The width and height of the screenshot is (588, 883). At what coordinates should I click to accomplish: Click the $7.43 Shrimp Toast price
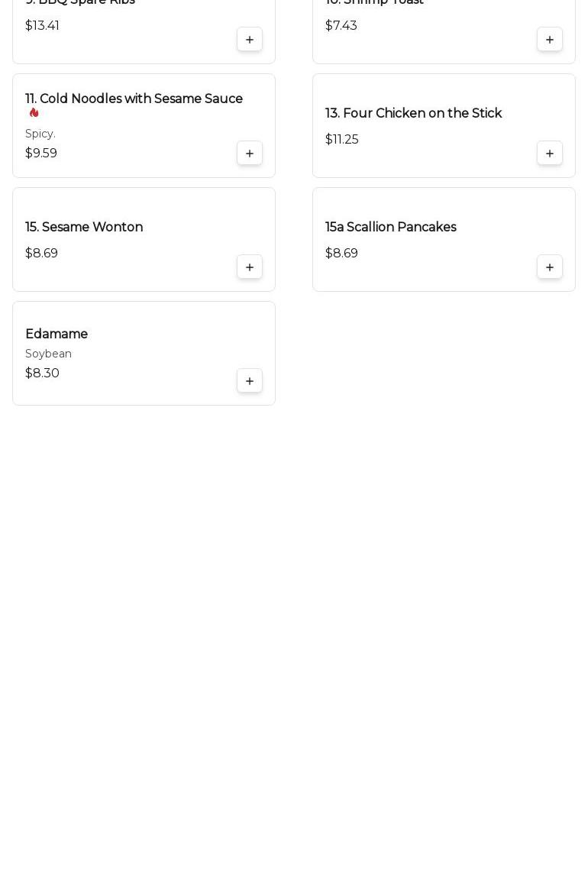coord(341,25)
